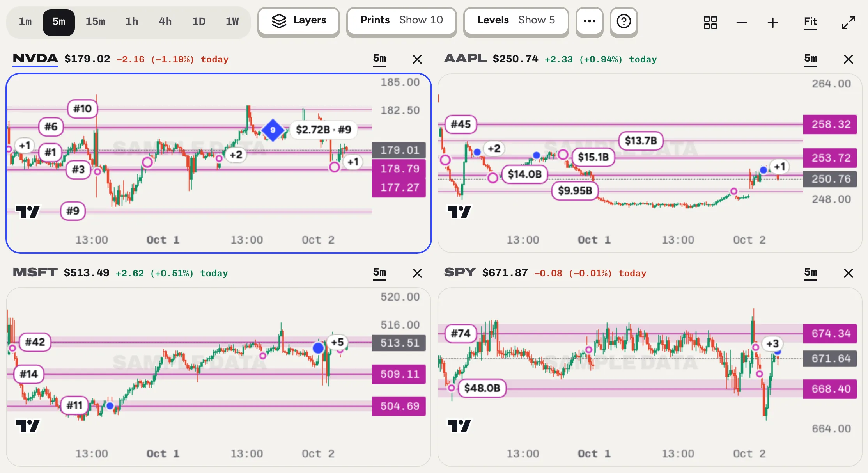Open Prints Show 10 dropdown
The image size is (868, 473).
click(x=402, y=21)
